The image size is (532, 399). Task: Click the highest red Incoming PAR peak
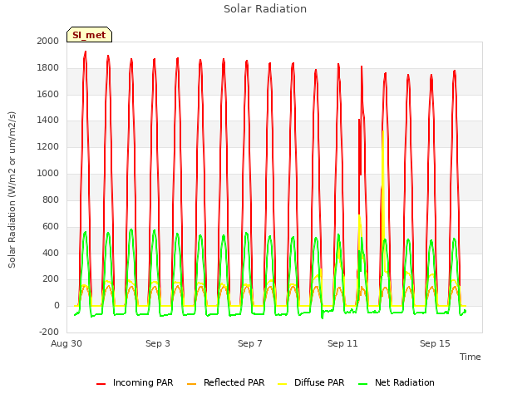pos(85,53)
